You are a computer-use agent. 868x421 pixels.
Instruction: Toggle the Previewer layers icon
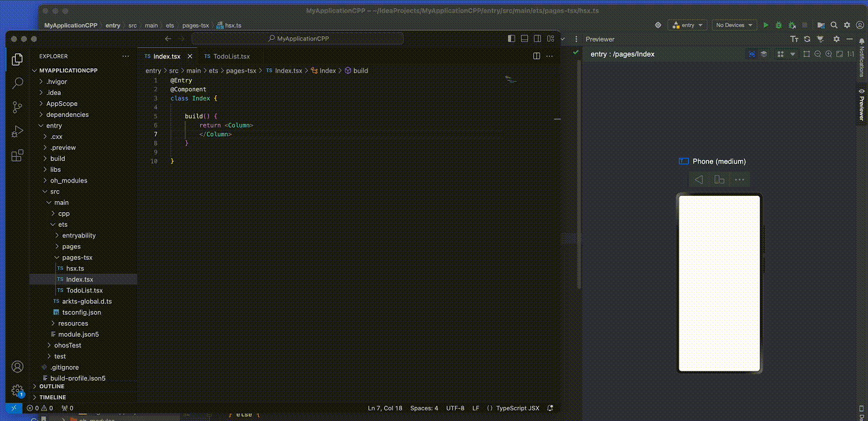(x=763, y=54)
